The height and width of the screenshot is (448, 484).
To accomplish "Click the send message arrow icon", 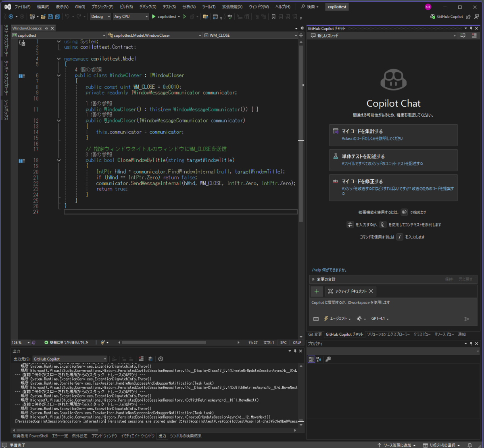I will click(x=467, y=319).
